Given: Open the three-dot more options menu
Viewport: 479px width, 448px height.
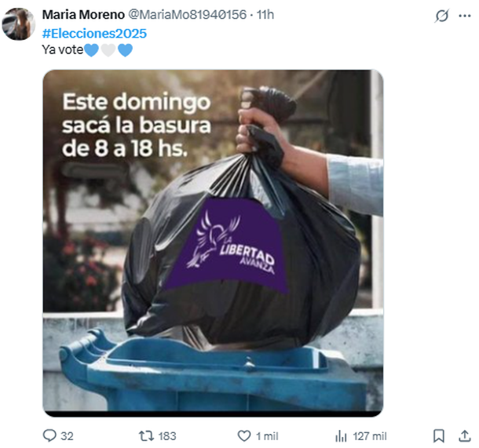Looking at the screenshot, I should pyautogui.click(x=465, y=16).
